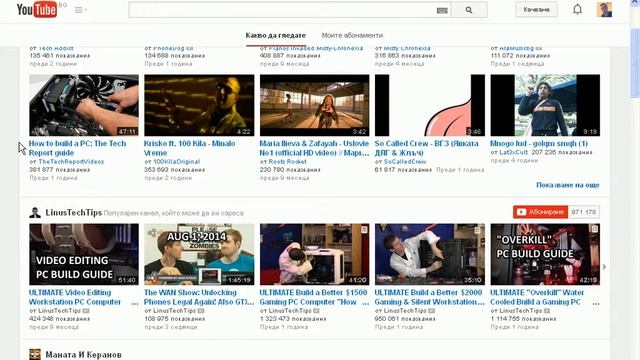Open LatExCult channel link
The width and height of the screenshot is (640, 360).
513,152
